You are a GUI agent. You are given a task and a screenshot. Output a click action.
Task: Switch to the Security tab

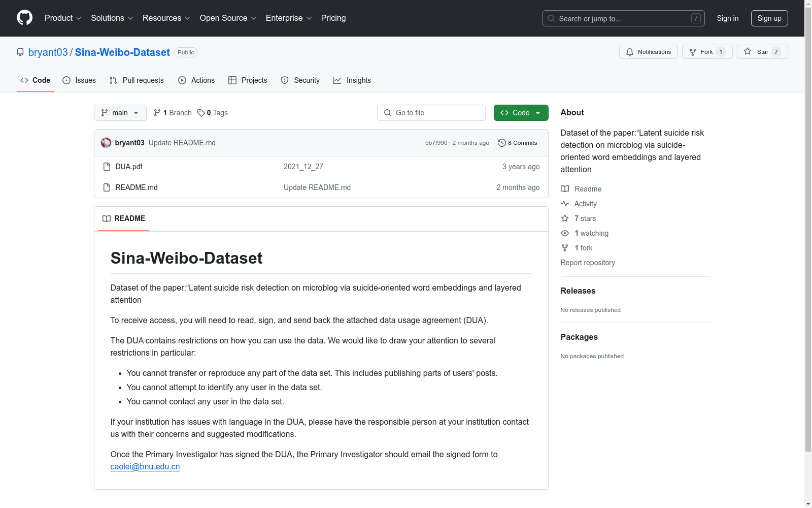click(300, 80)
